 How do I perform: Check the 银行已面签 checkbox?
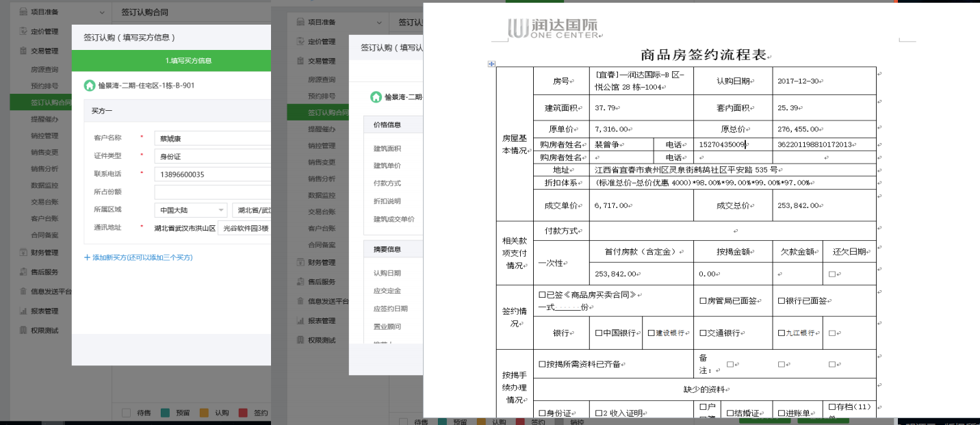(781, 300)
